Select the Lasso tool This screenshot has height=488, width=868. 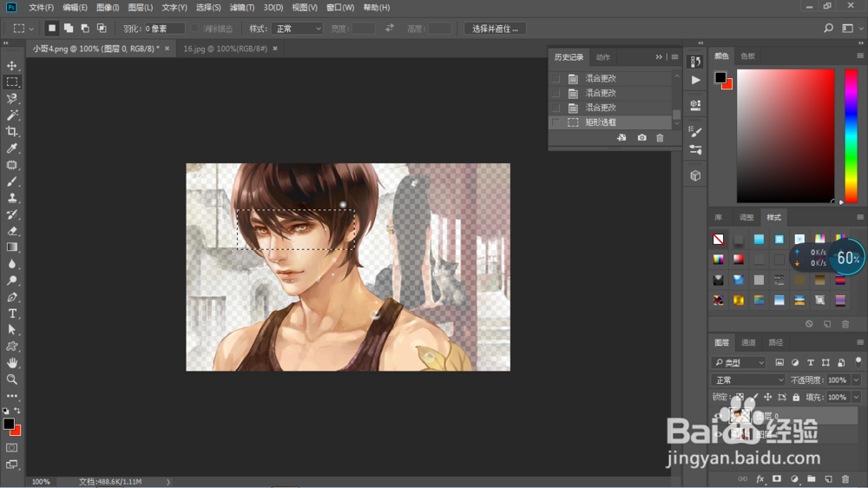click(x=11, y=99)
